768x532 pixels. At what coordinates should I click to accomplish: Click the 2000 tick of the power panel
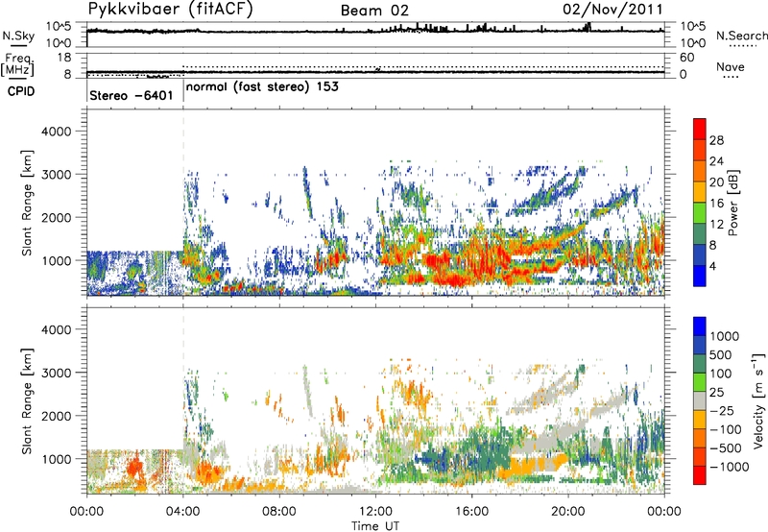(56, 217)
